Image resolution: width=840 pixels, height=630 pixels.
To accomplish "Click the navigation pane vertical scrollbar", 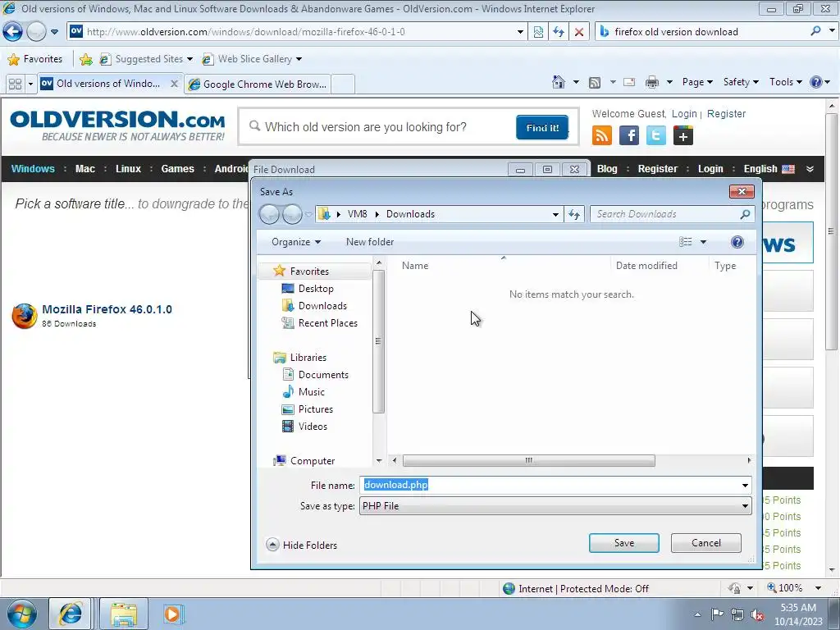I will [x=378, y=341].
